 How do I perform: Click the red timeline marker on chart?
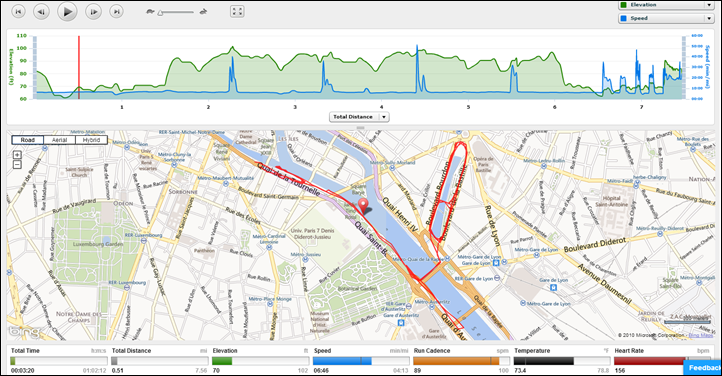[79, 67]
